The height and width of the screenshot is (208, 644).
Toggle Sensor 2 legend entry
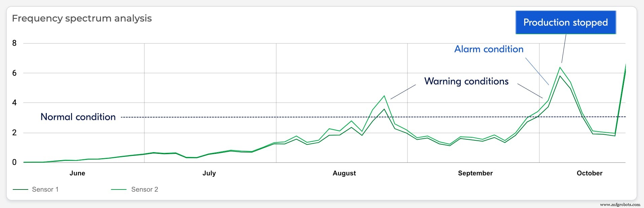coord(144,189)
